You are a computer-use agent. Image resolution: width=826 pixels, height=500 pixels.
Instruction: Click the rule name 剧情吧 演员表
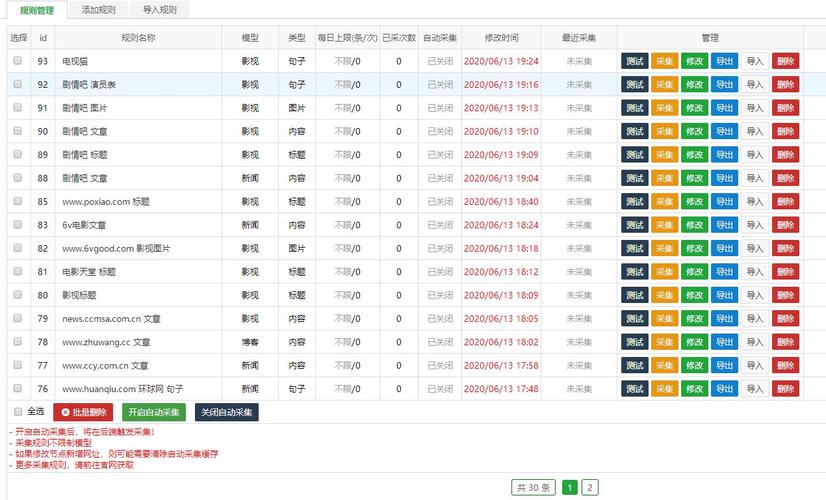click(88, 84)
